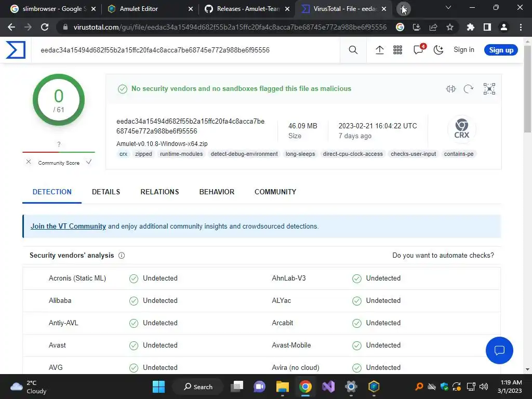Open the blue chat bubble button
The image size is (532, 399).
click(x=499, y=350)
